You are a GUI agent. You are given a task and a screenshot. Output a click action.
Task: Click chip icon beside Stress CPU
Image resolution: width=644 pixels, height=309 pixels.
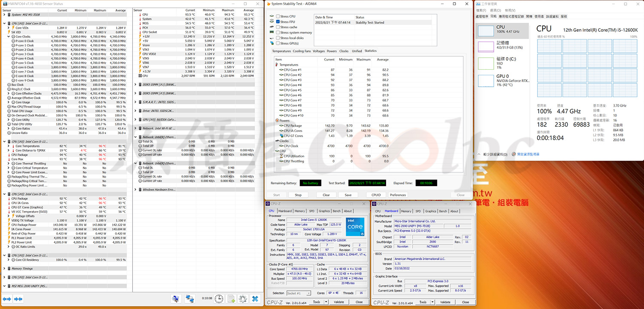tap(272, 16)
